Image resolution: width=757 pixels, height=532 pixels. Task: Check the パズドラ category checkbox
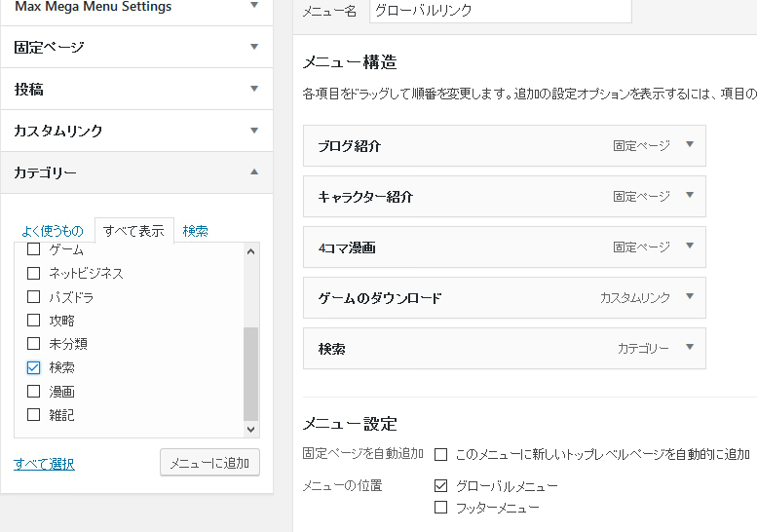tap(33, 296)
